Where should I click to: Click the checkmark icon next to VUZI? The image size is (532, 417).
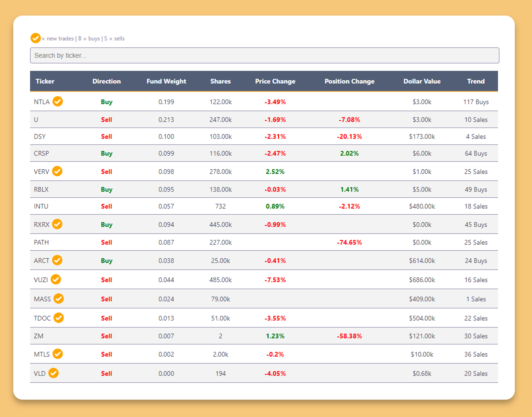(56, 279)
